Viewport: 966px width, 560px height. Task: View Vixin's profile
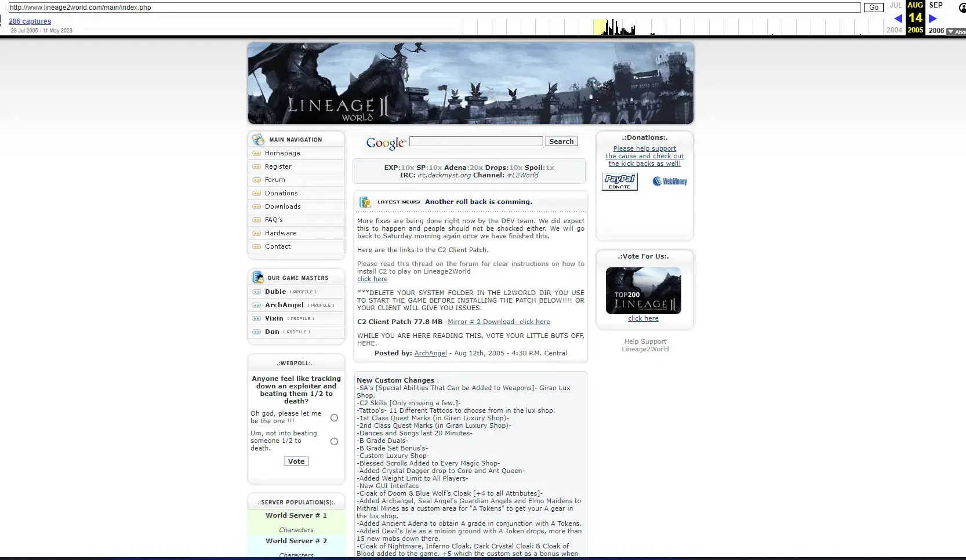click(300, 319)
